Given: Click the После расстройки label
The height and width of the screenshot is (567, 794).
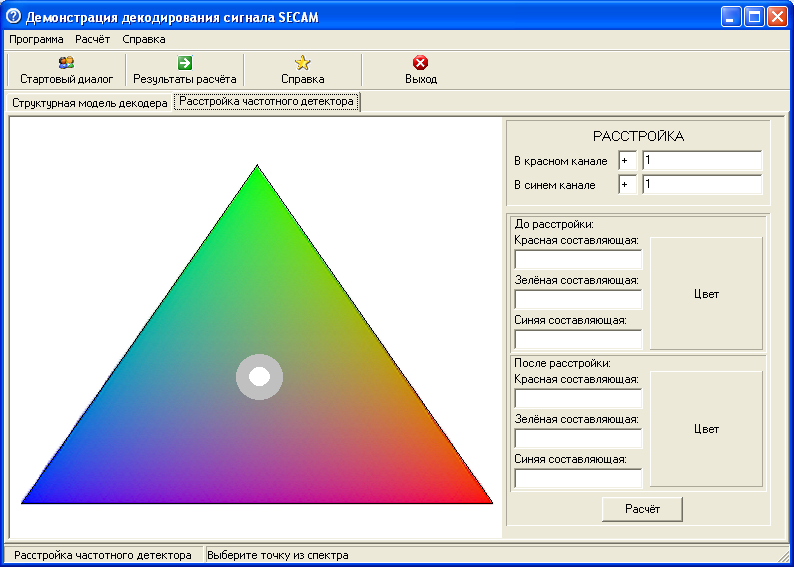Looking at the screenshot, I should (563, 363).
